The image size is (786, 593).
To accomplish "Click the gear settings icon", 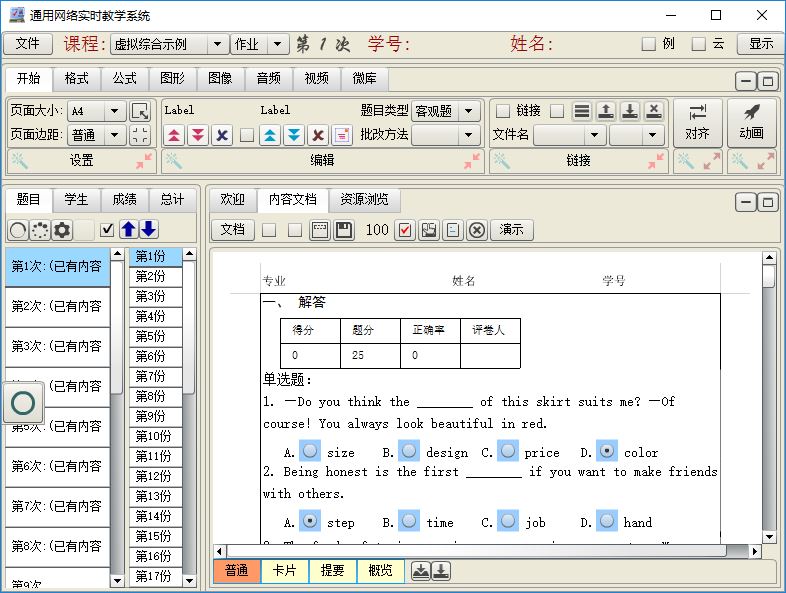I will click(x=62, y=230).
